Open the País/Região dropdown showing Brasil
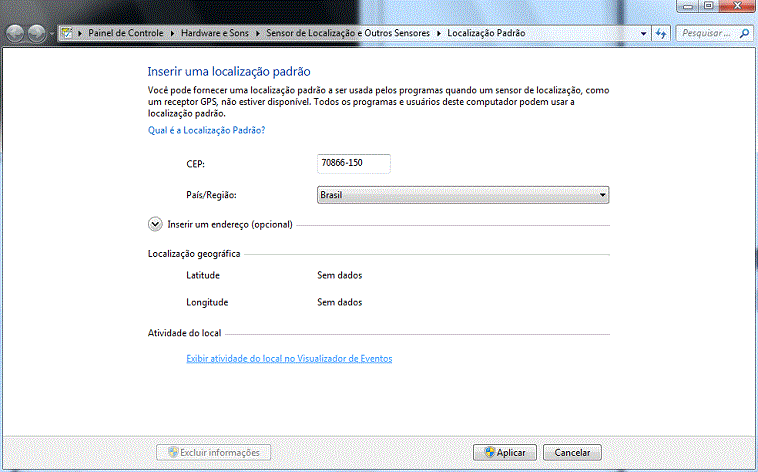This screenshot has width=758, height=472. pyautogui.click(x=463, y=195)
